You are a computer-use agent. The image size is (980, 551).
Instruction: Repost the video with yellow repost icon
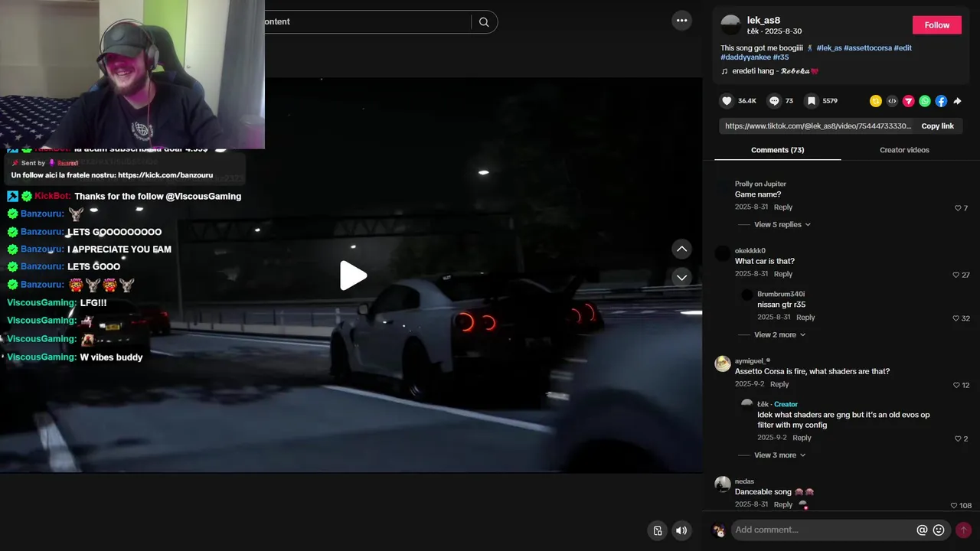pyautogui.click(x=876, y=101)
